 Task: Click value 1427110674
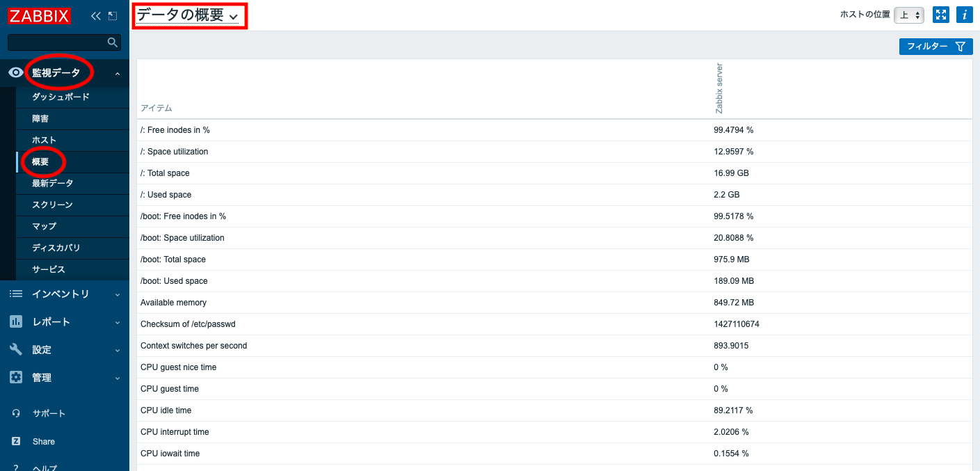[737, 324]
